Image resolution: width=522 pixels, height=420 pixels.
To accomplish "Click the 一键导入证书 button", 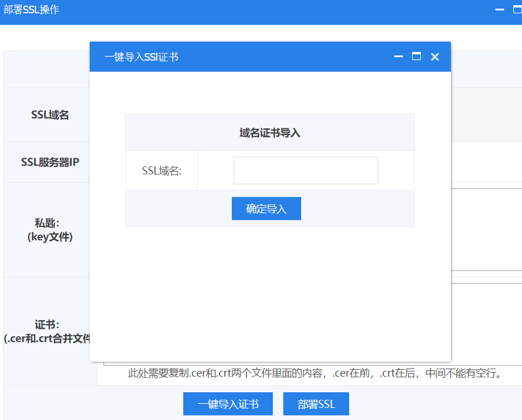I will pyautogui.click(x=228, y=404).
